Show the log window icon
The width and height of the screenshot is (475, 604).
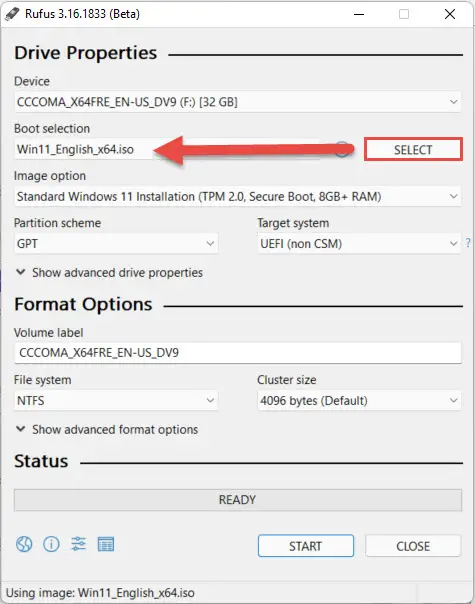click(x=106, y=544)
